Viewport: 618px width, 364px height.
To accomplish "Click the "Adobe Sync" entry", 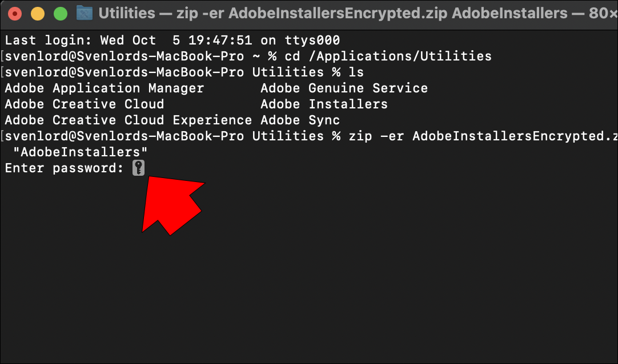I will tap(300, 120).
